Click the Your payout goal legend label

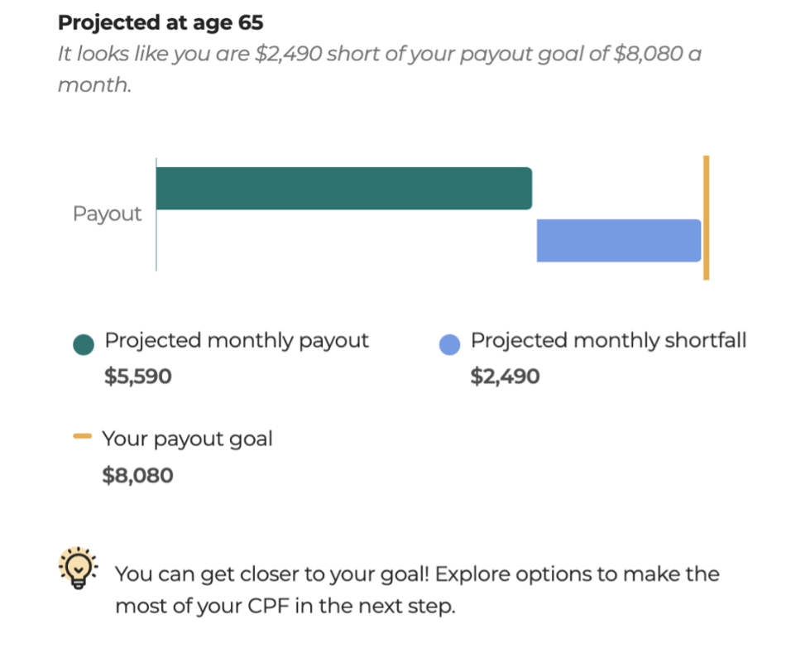click(x=187, y=439)
